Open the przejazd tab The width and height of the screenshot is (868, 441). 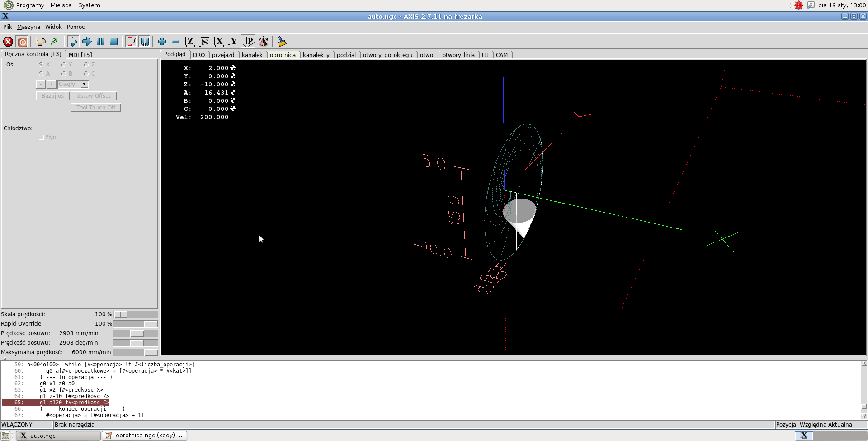point(223,55)
